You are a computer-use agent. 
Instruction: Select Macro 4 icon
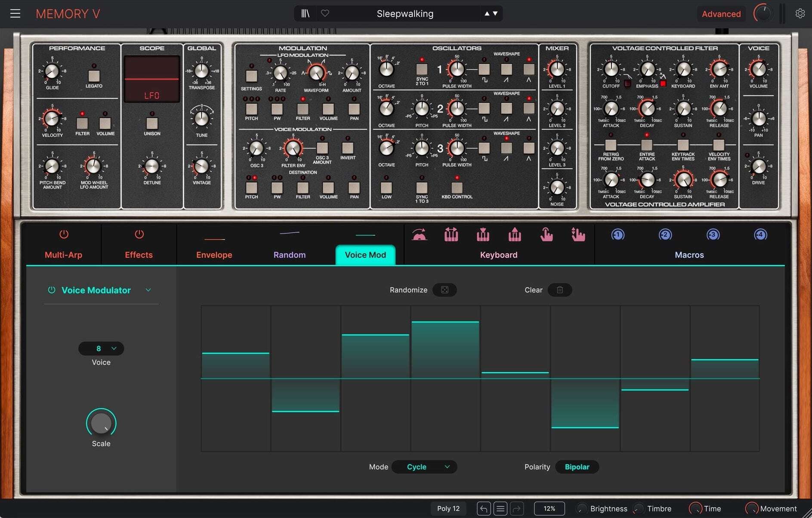click(x=760, y=235)
